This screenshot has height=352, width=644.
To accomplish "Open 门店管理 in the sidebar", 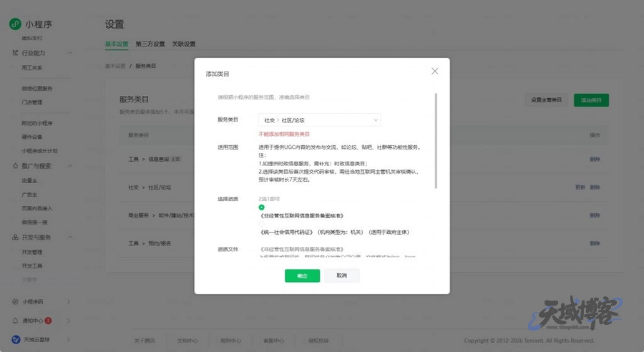I will [x=32, y=102].
